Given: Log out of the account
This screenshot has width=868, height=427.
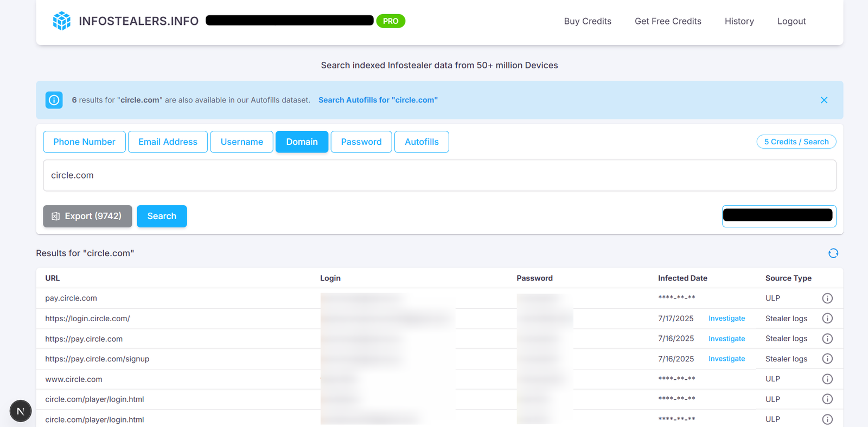Looking at the screenshot, I should click(792, 21).
